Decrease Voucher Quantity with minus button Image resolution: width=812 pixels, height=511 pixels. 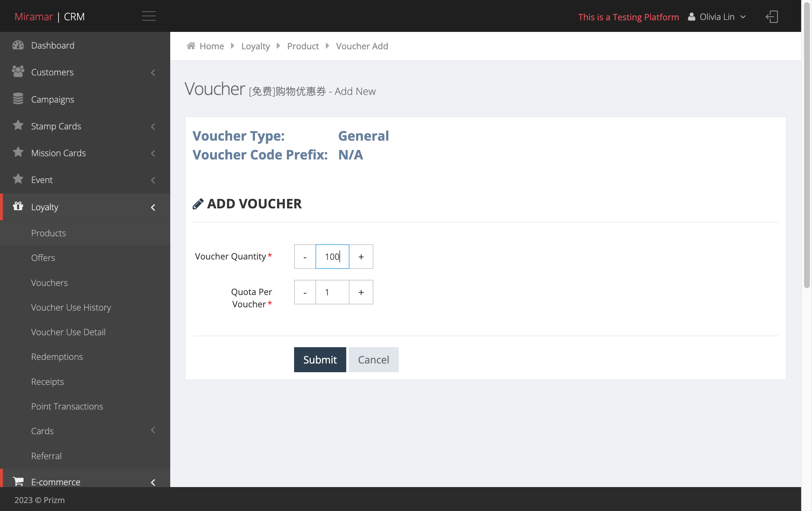(305, 257)
